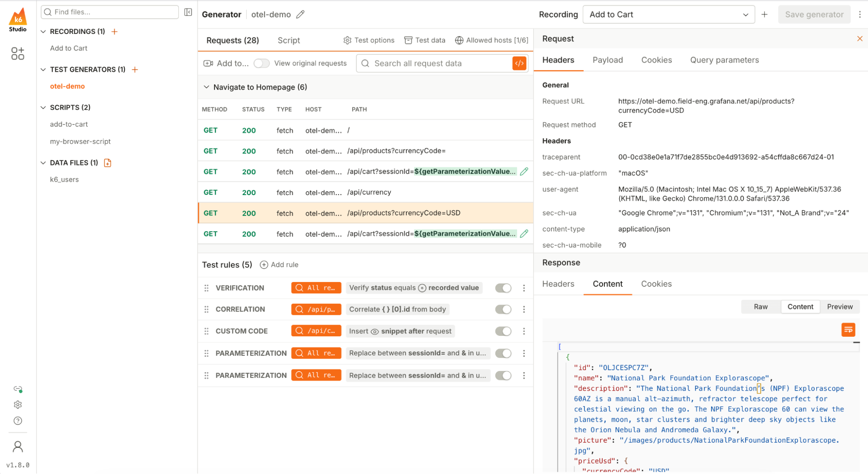Disable the CUSTOM CODE test rule
Viewport: 868px width, 474px height.
pyautogui.click(x=503, y=331)
